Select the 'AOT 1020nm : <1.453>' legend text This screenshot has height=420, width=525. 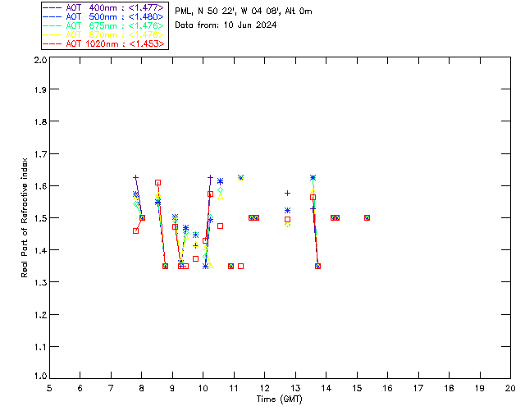[x=115, y=43]
